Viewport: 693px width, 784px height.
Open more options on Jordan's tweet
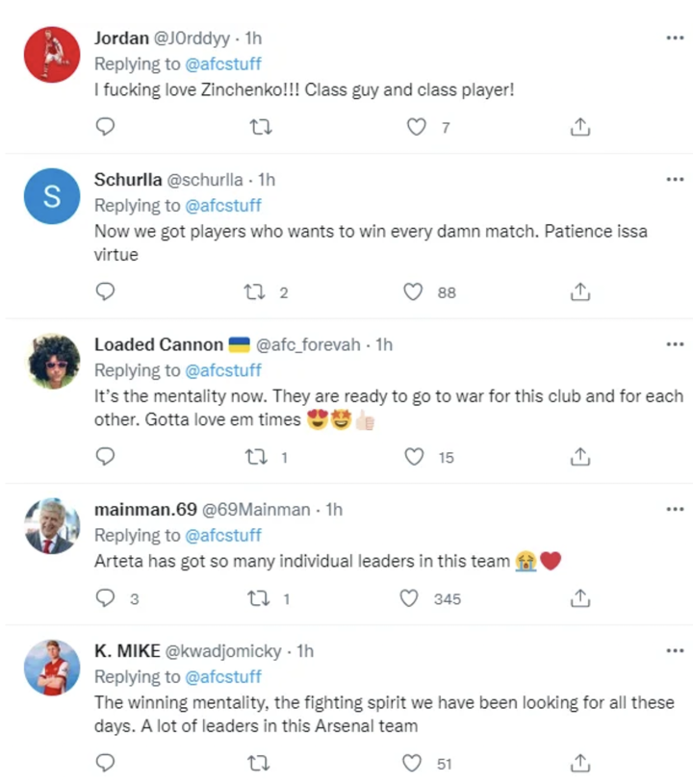point(676,38)
